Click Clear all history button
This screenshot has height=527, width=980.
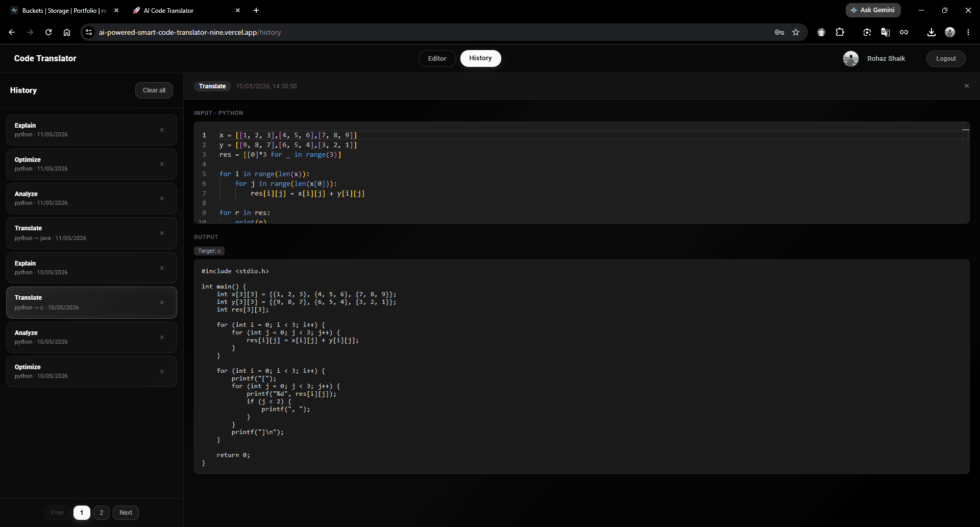click(x=154, y=90)
